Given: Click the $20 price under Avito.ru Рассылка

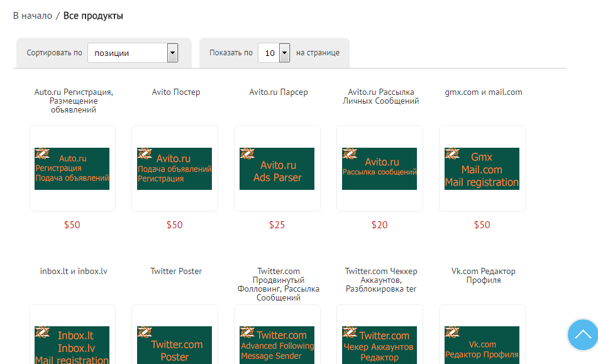Looking at the screenshot, I should [x=379, y=225].
